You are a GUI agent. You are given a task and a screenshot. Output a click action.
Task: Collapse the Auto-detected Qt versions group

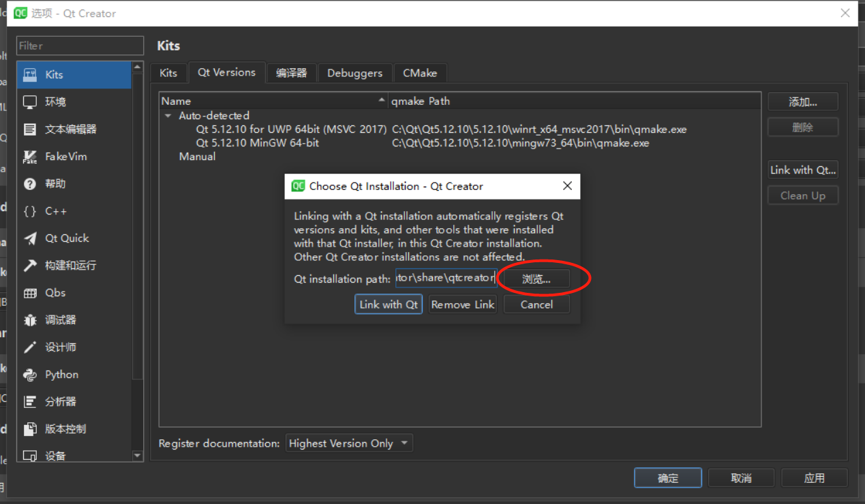point(168,116)
